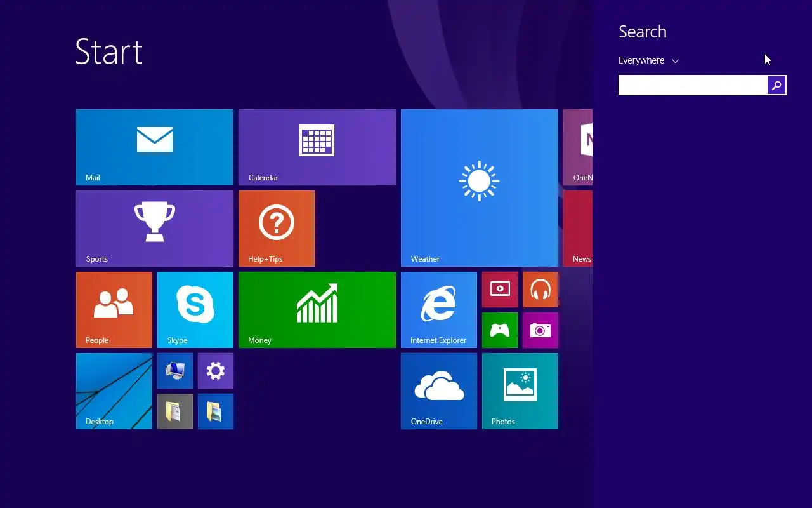812x508 pixels.
Task: Launch Internet Explorer tile
Action: [x=439, y=310]
